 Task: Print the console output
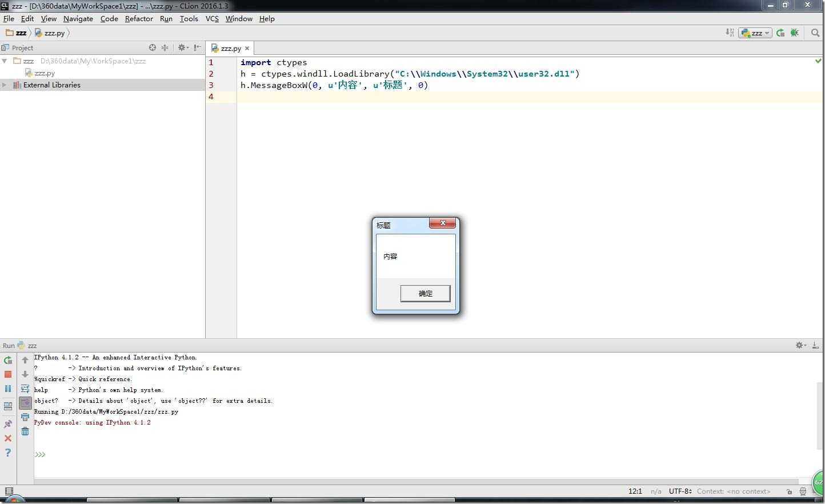(25, 417)
